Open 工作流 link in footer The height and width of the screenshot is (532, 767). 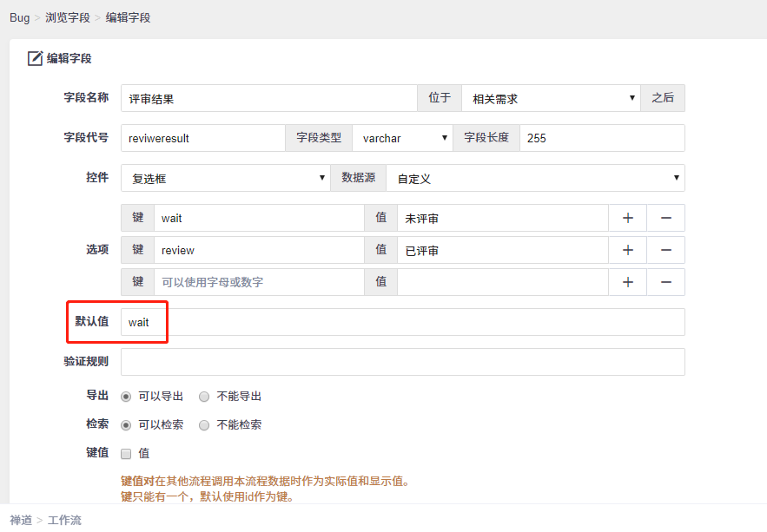coord(64,520)
